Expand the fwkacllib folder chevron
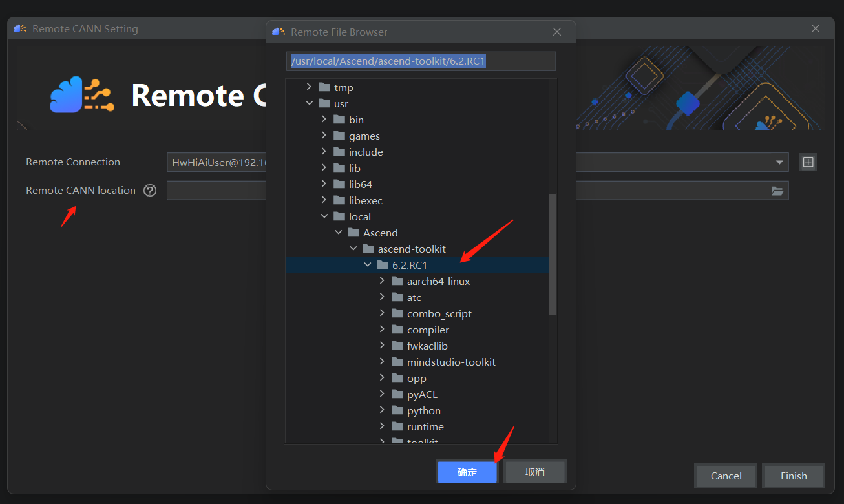Viewport: 844px width, 504px height. coord(382,346)
